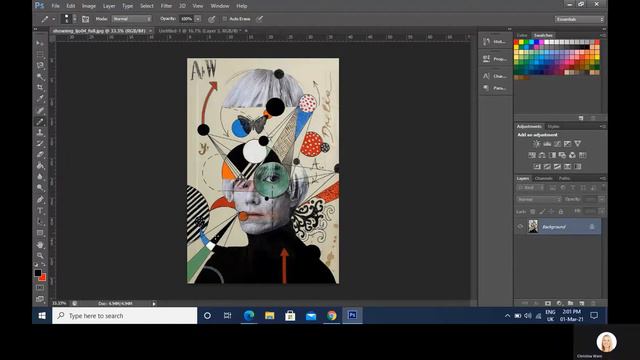This screenshot has width=640, height=360.
Task: Add a Black & White adjustment
Action: coord(552,155)
